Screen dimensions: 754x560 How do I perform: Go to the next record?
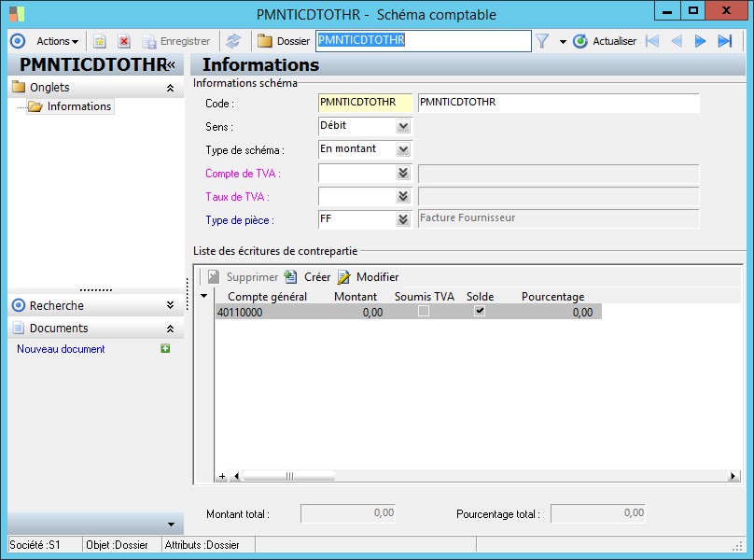click(700, 41)
